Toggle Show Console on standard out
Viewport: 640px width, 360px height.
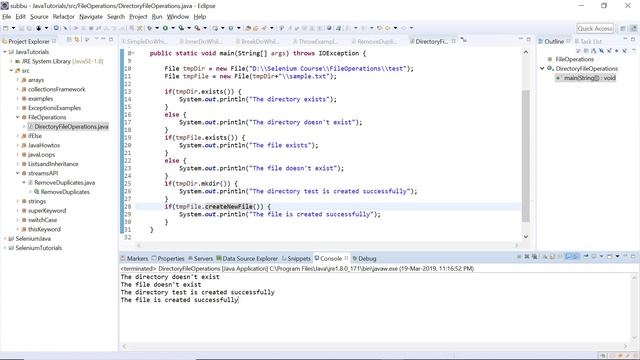(x=568, y=256)
